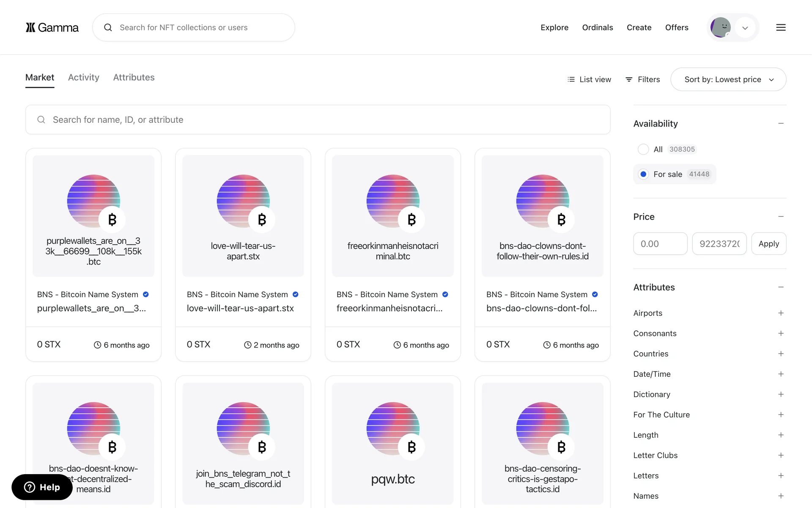The height and width of the screenshot is (508, 812).
Task: Switch to the Activity tab
Action: coord(84,77)
